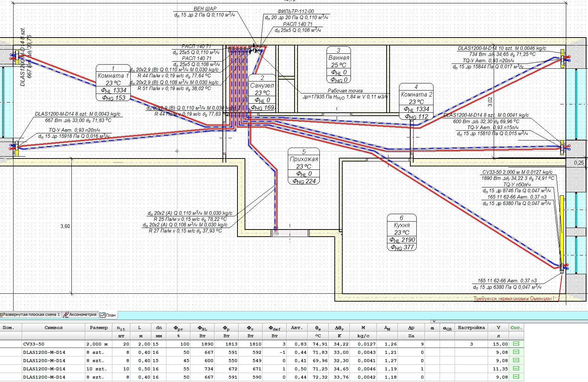
Task: Select the Комната 1 room label box
Action: click(x=113, y=83)
